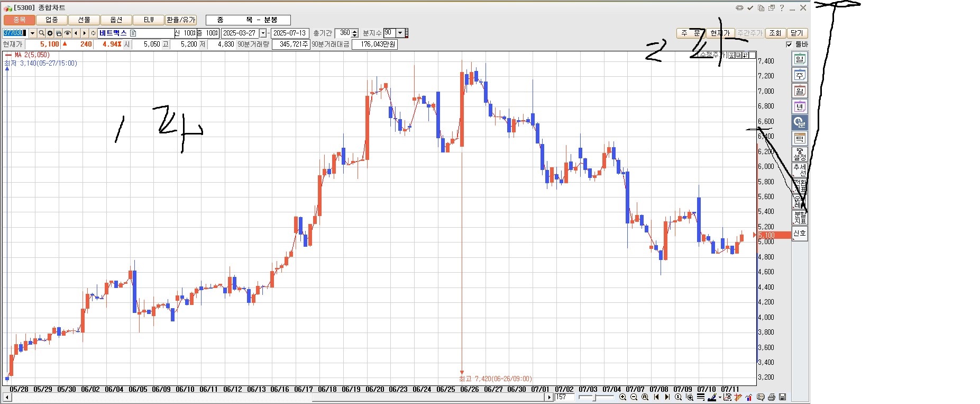Click the eye icon near stock code
The height and width of the screenshot is (404, 980).
(67, 33)
